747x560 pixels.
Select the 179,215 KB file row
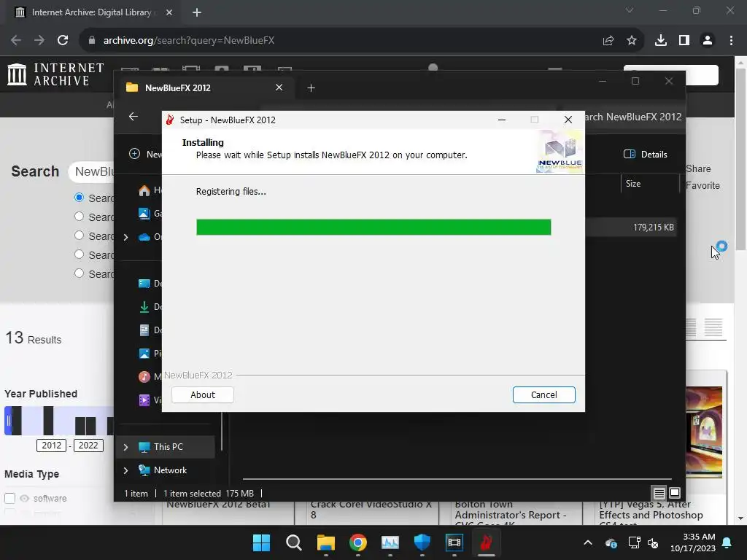tap(630, 227)
